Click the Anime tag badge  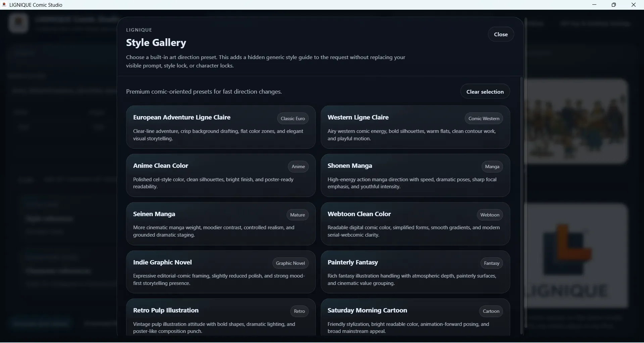[298, 166]
